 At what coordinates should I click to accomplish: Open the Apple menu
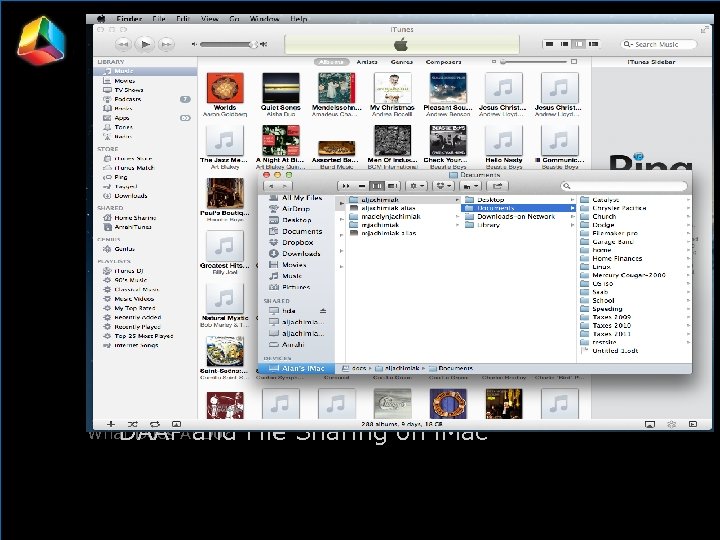[x=101, y=19]
